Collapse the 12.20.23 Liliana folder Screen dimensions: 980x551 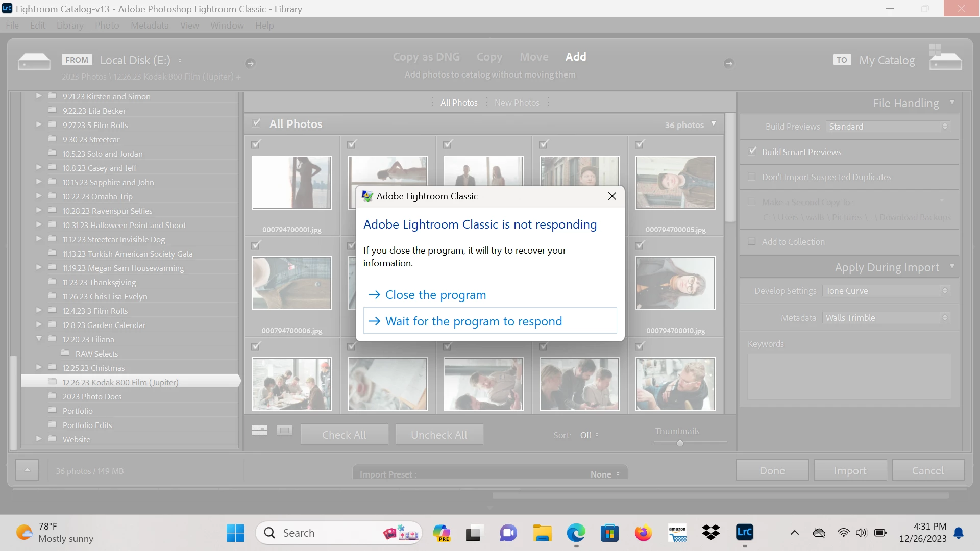(39, 339)
